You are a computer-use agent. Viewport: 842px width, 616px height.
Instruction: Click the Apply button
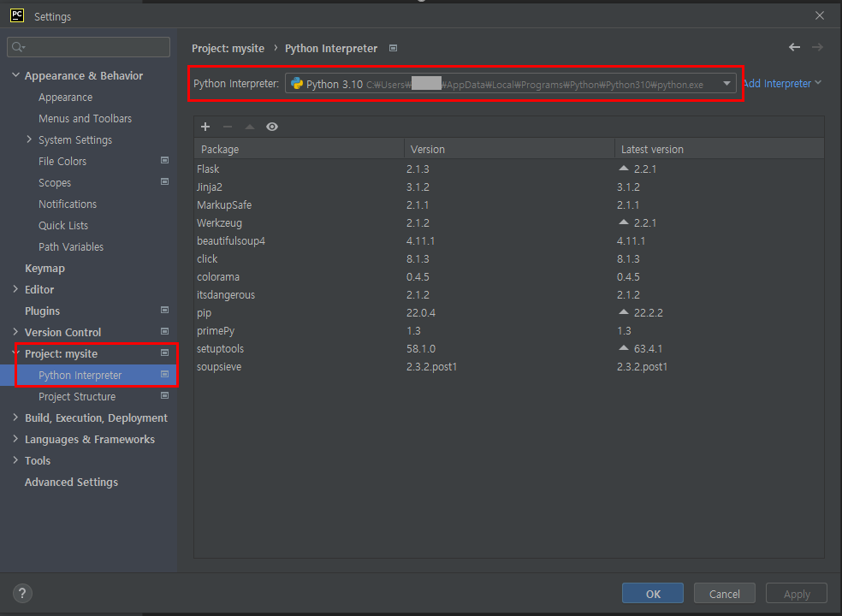click(797, 594)
